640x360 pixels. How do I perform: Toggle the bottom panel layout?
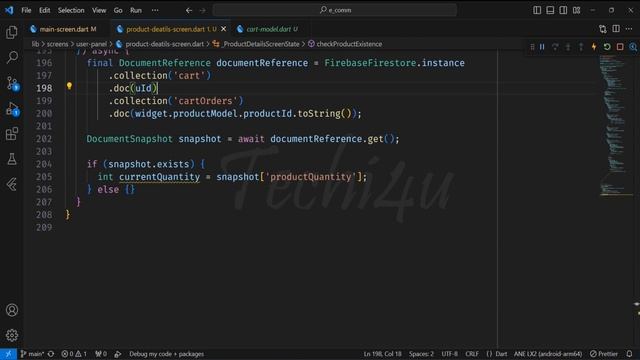click(x=550, y=10)
